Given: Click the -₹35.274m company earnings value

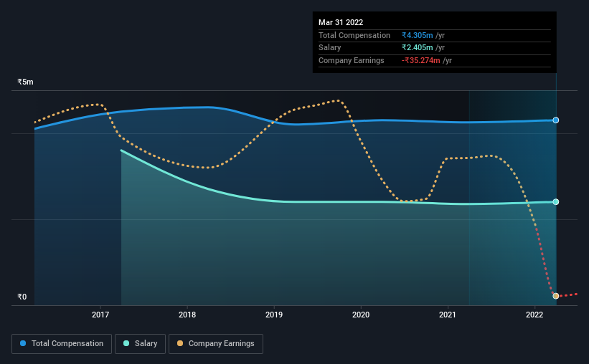Looking at the screenshot, I should pyautogui.click(x=420, y=60).
